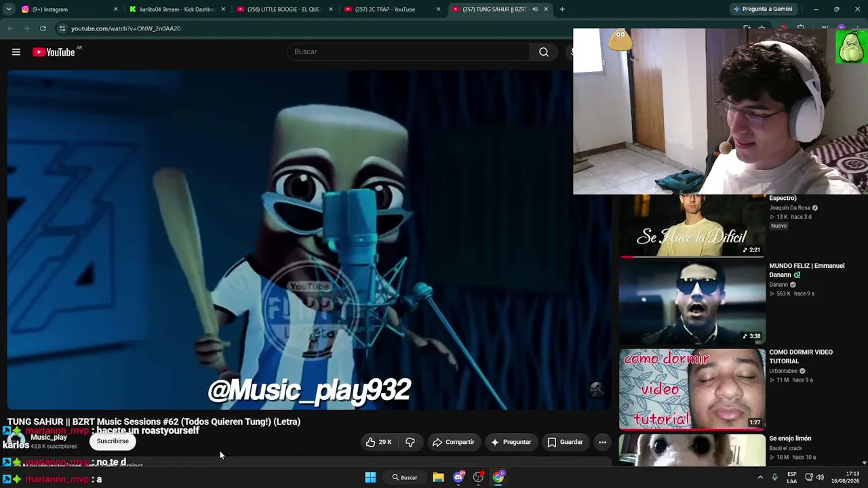Switch to the 2C TRAP YouTube tab
The width and height of the screenshot is (868, 488).
392,9
